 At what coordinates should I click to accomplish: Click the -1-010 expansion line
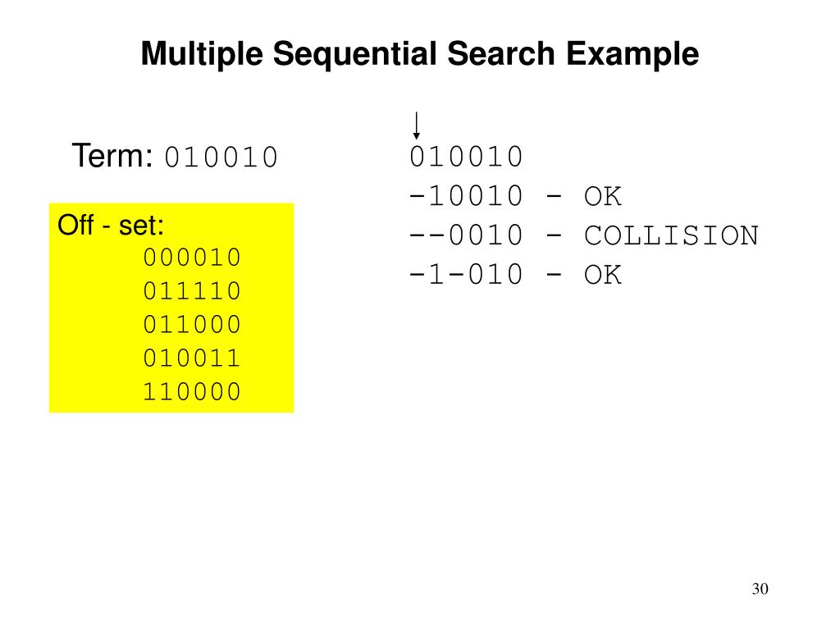(x=466, y=275)
